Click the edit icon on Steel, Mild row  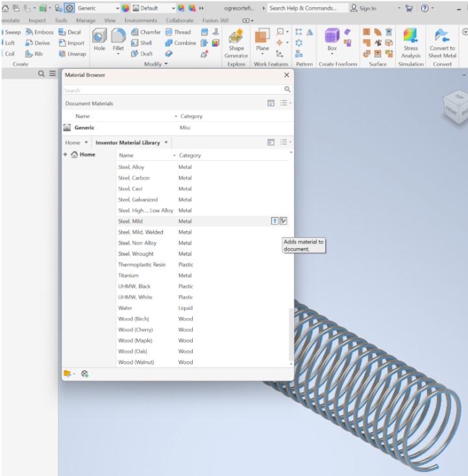[x=283, y=221]
